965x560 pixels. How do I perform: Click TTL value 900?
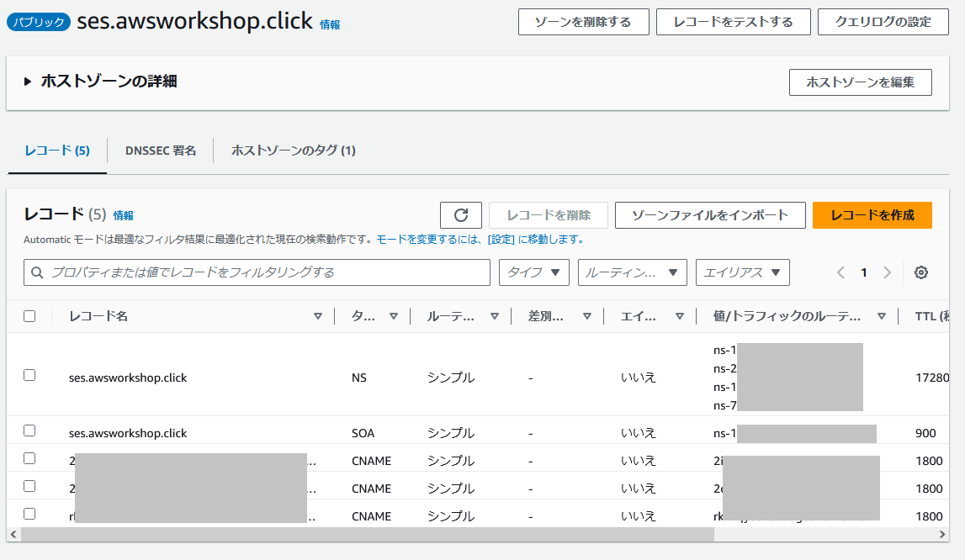coord(925,433)
